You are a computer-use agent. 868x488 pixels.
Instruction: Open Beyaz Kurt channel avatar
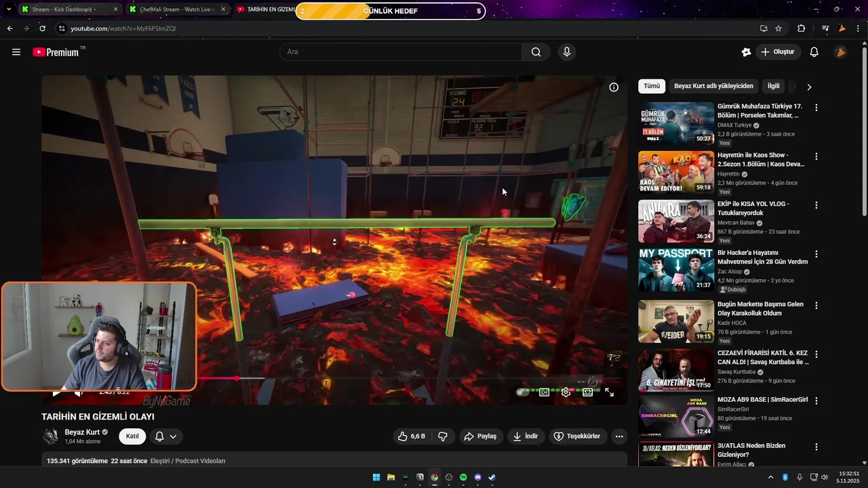tap(51, 436)
